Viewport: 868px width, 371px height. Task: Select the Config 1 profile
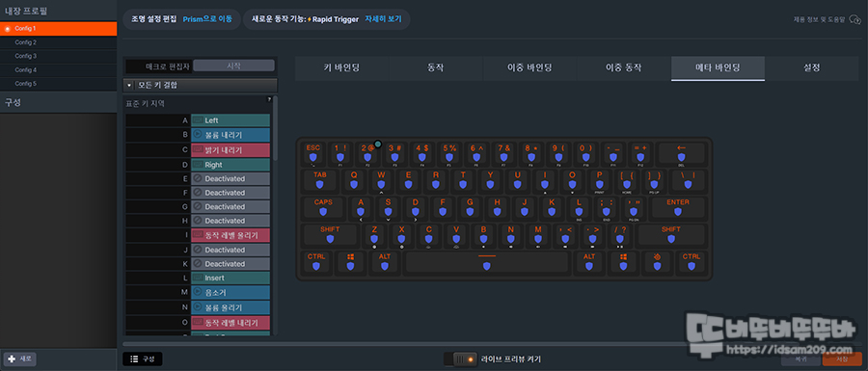[x=58, y=28]
